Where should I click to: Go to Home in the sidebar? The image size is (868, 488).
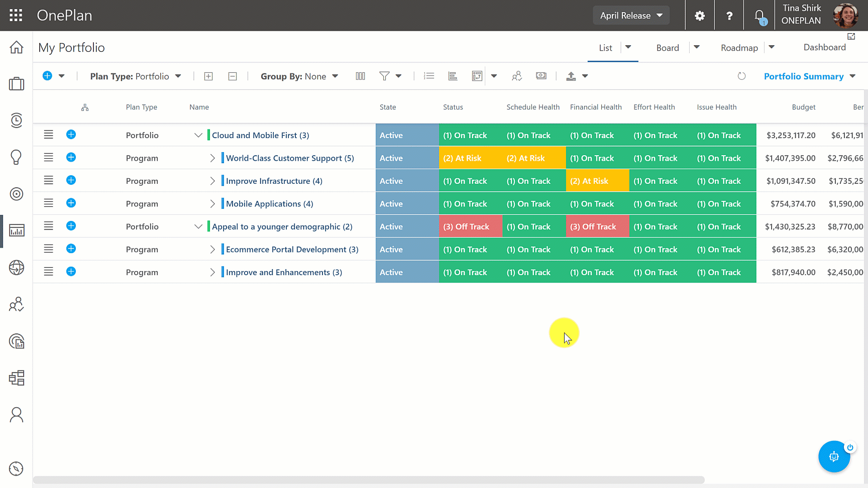(x=17, y=48)
